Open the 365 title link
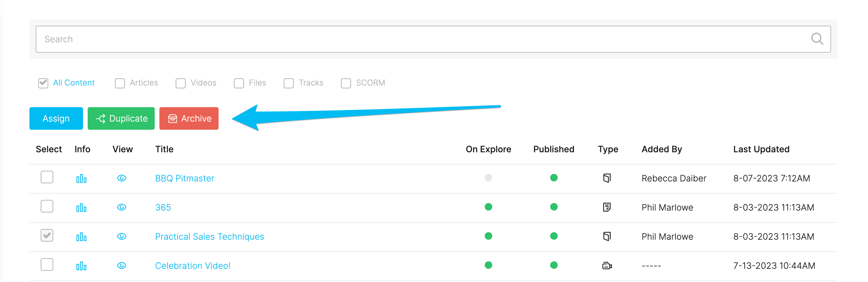The image size is (868, 282). pyautogui.click(x=163, y=207)
